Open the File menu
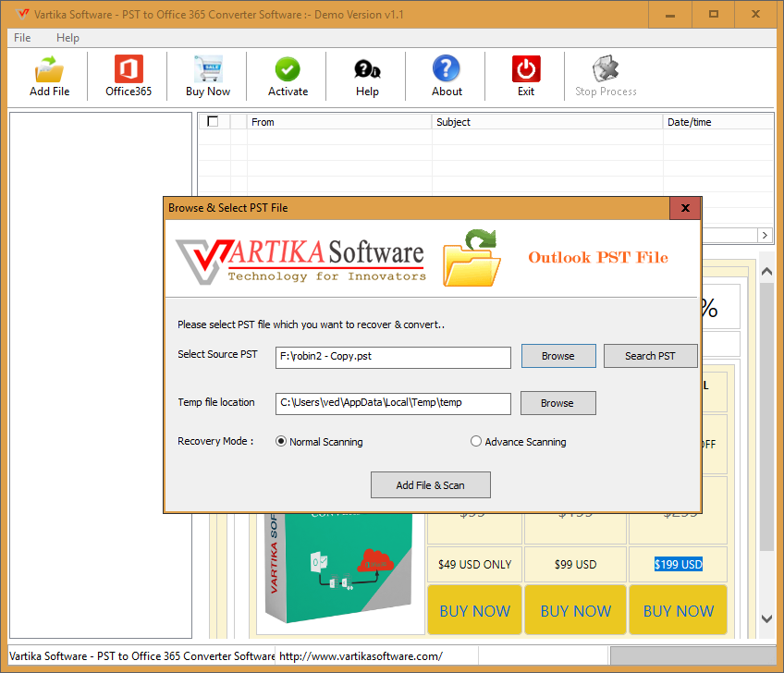This screenshot has width=784, height=673. pos(22,38)
